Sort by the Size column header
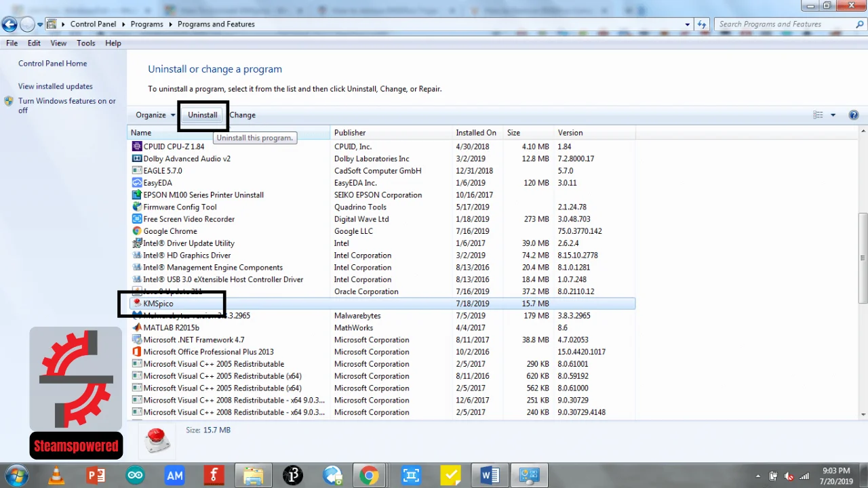 (x=529, y=133)
